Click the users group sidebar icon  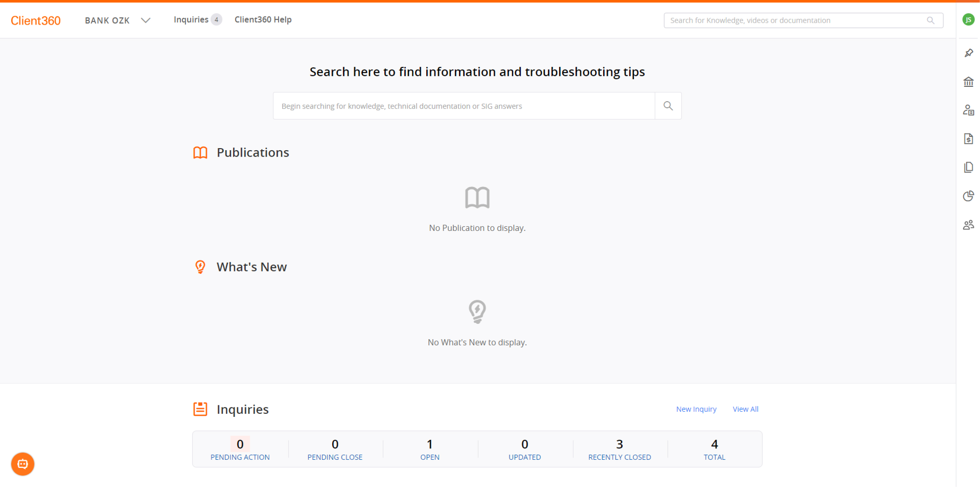(x=969, y=225)
